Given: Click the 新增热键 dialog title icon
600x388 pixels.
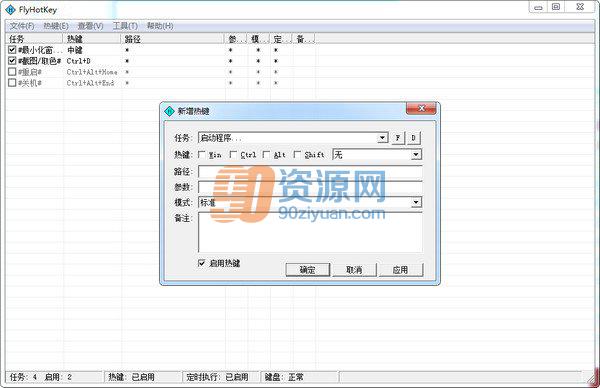Looking at the screenshot, I should (x=169, y=111).
